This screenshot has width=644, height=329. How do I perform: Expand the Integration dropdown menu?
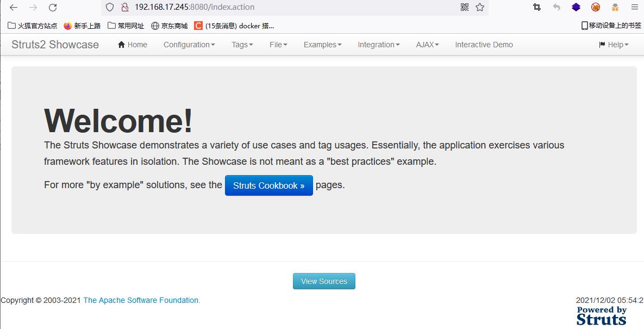(x=379, y=45)
